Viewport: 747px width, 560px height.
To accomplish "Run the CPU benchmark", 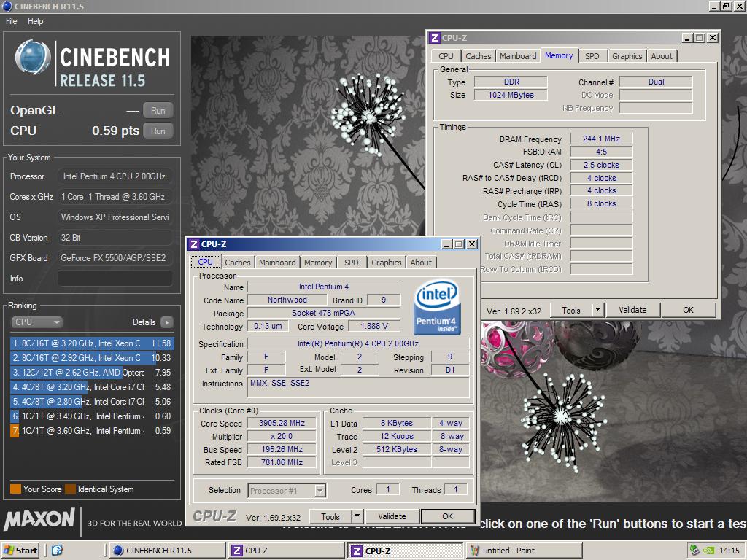I will coord(158,131).
